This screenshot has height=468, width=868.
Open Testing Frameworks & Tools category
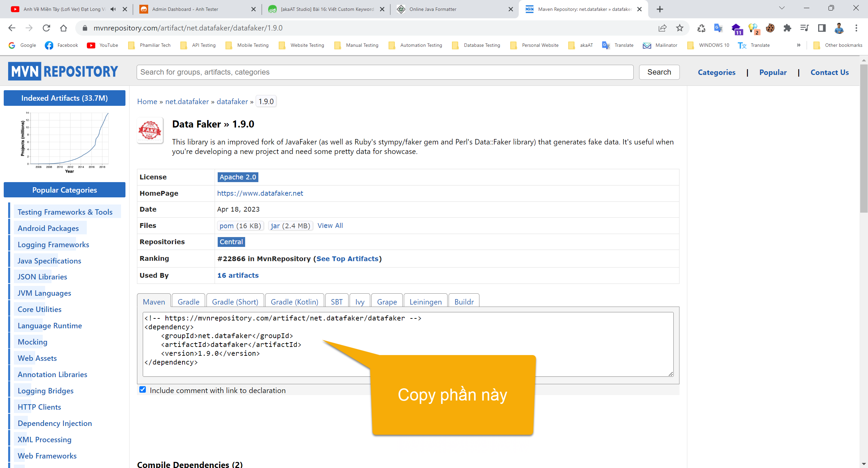tap(65, 212)
